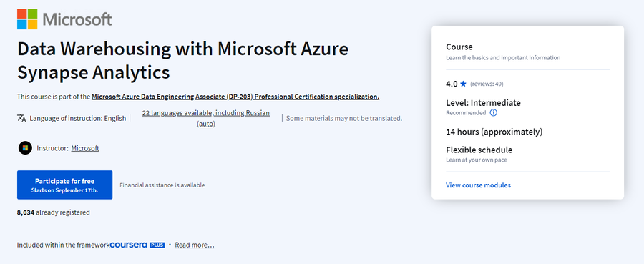
Task: Click the 8,634 already registered text
Action: click(x=54, y=212)
